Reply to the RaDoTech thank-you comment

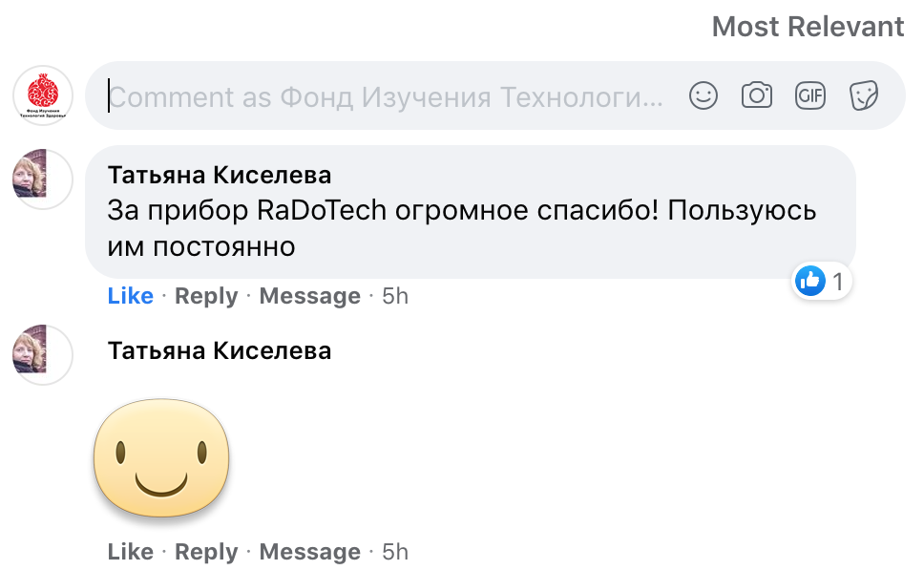(205, 296)
